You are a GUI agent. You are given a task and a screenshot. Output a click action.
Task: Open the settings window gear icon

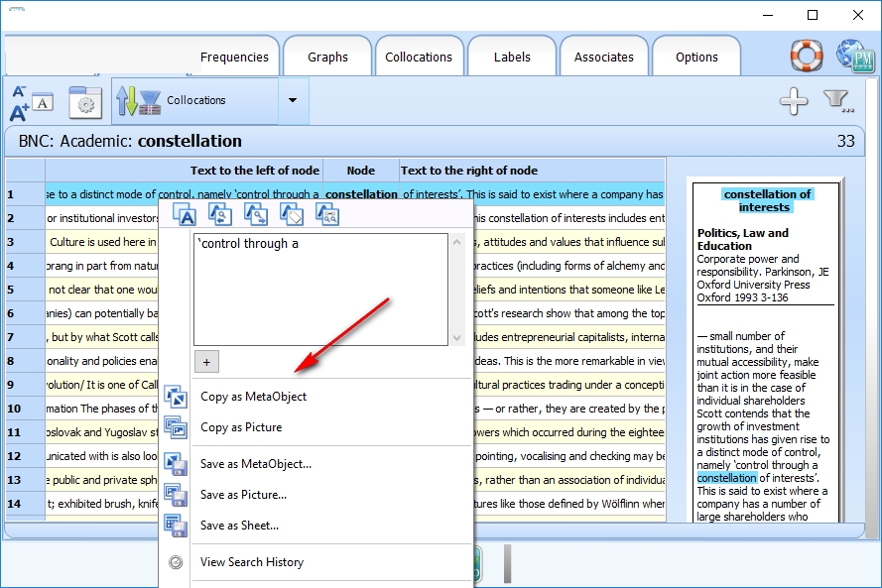(x=84, y=101)
